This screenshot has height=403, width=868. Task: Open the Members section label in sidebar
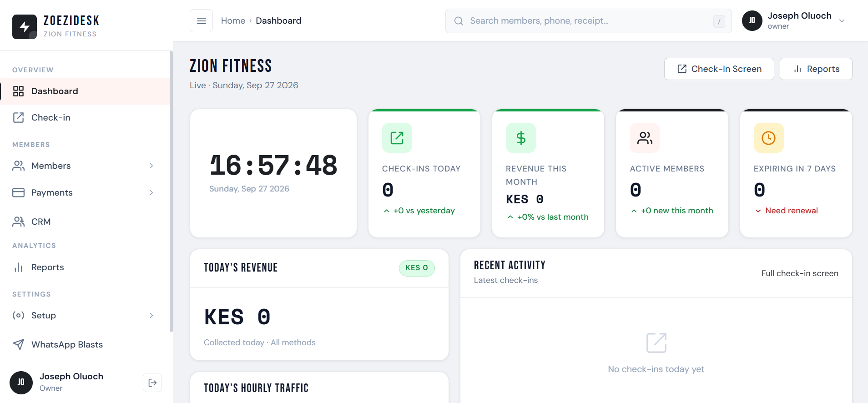coord(31,145)
